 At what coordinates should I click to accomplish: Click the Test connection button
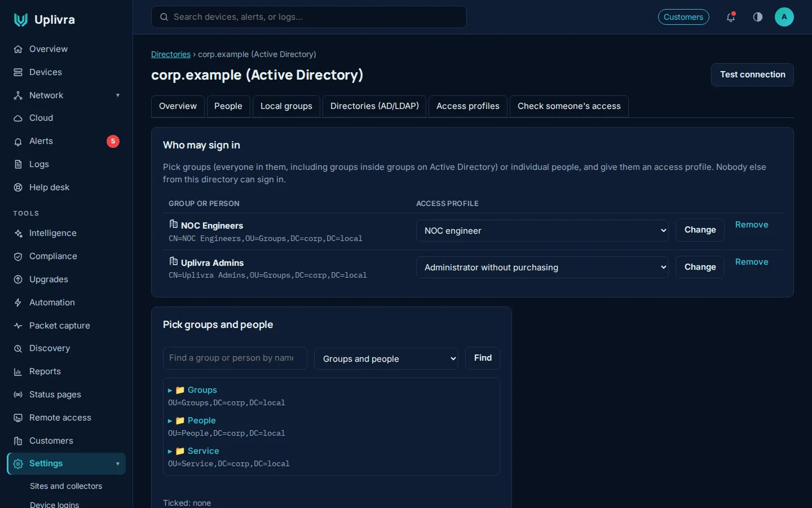[752, 75]
